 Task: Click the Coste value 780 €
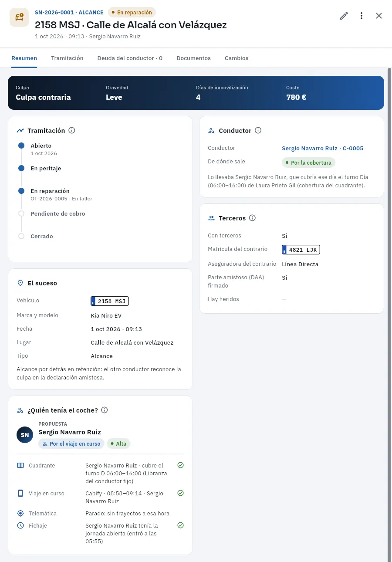[x=296, y=97]
